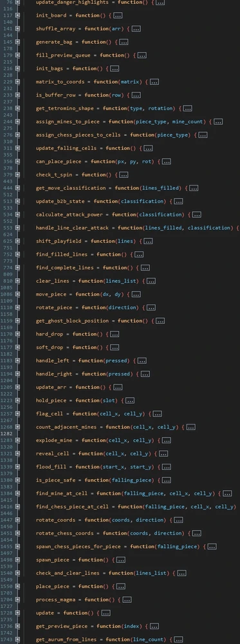Viewport: 240px width, 644px height.
Task: Expand process_magma gutter fold box
Action: (x=17, y=600)
